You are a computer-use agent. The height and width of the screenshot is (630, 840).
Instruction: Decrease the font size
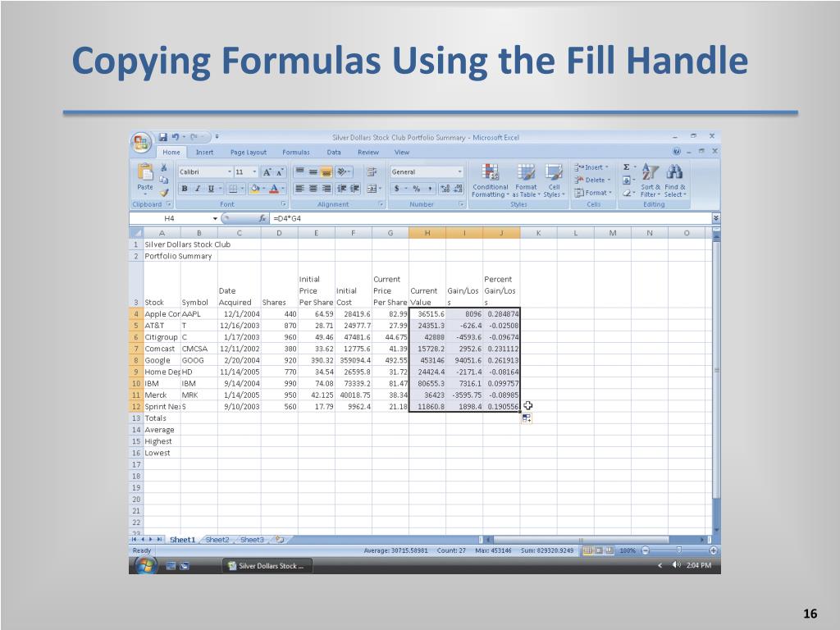tap(279, 172)
